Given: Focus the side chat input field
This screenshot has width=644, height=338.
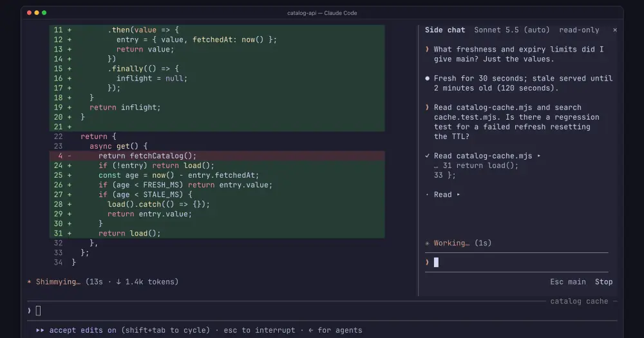Looking at the screenshot, I should (x=516, y=262).
